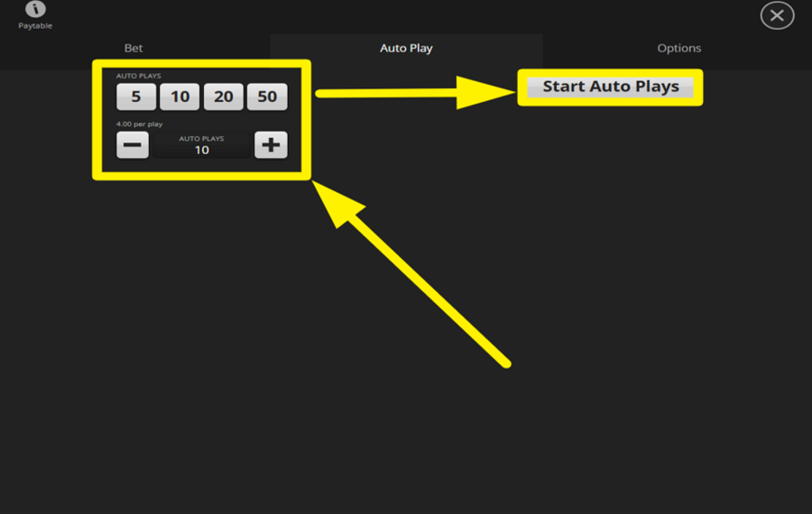The image size is (812, 514).
Task: Pick the 10 auto plays preset
Action: 180,96
